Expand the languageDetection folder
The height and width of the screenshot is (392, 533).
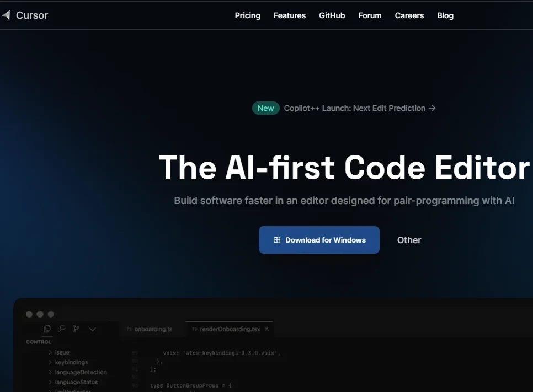[x=50, y=372]
